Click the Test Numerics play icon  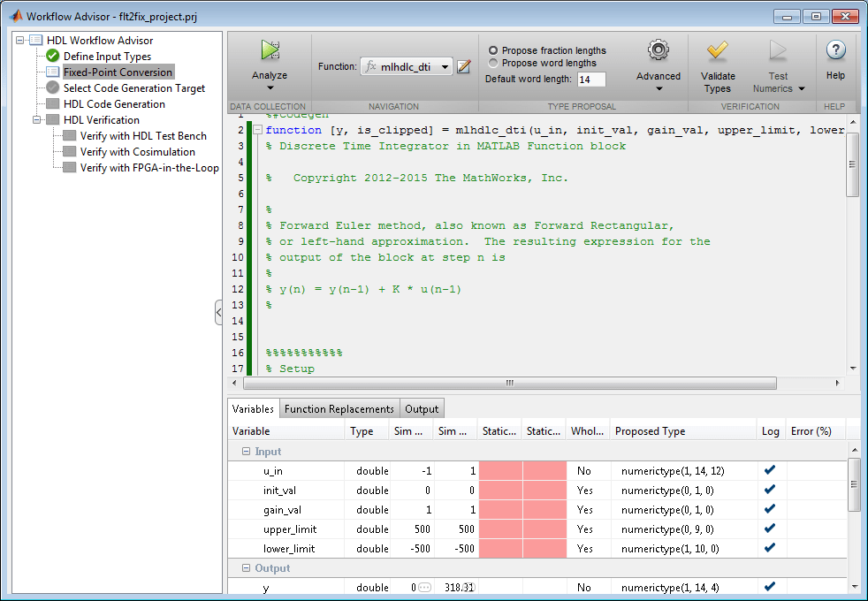778,50
